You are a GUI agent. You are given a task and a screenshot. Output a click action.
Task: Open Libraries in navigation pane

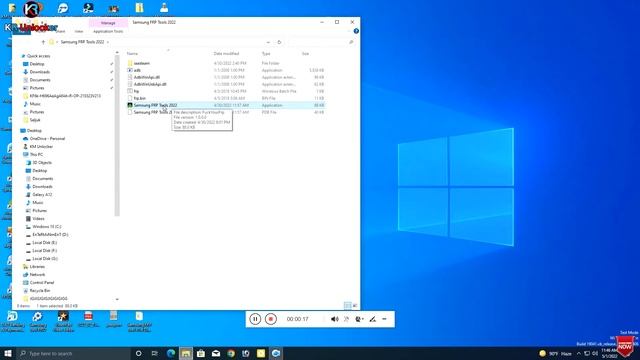(37, 267)
